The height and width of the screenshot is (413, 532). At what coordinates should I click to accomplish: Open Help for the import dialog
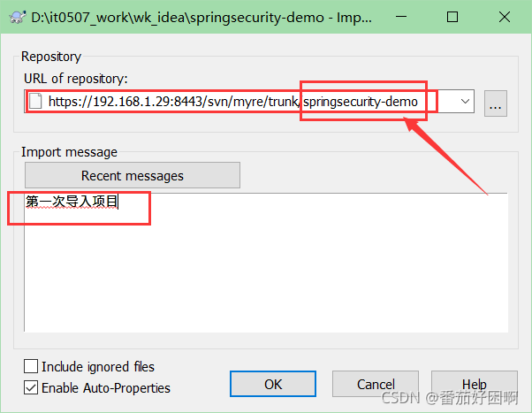pos(474,384)
